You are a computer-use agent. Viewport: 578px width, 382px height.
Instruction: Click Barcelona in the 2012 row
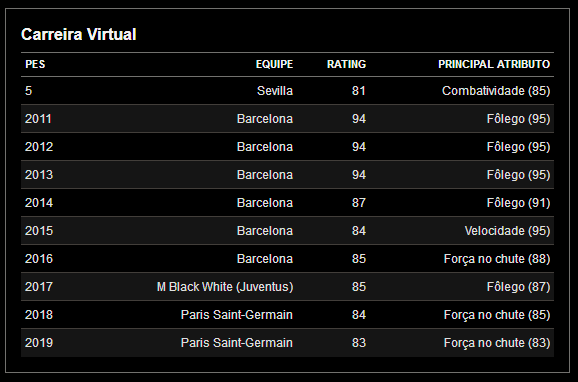265,147
